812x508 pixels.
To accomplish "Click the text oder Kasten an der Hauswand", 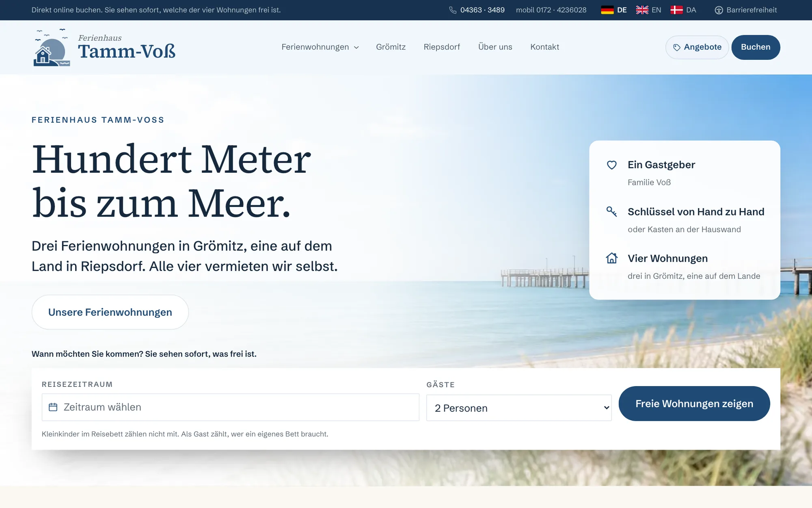I will tap(684, 229).
